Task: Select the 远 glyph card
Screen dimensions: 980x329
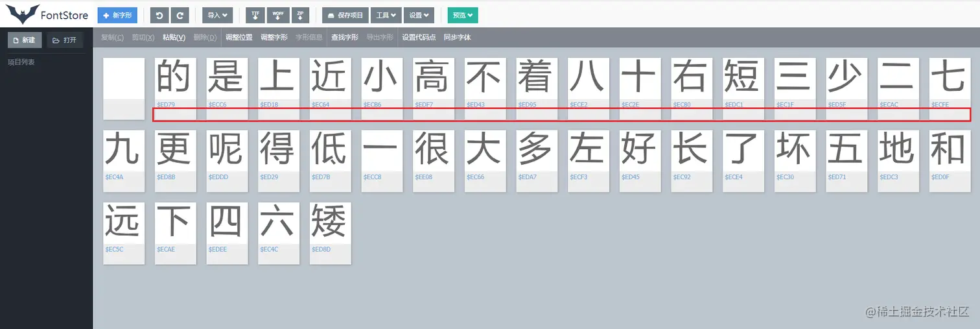Action: (x=124, y=234)
